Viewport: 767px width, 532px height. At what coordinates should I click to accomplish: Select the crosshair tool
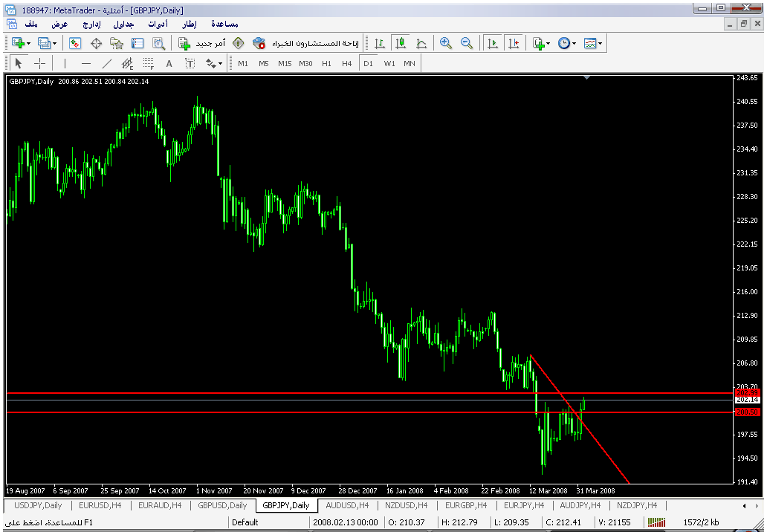coord(39,64)
